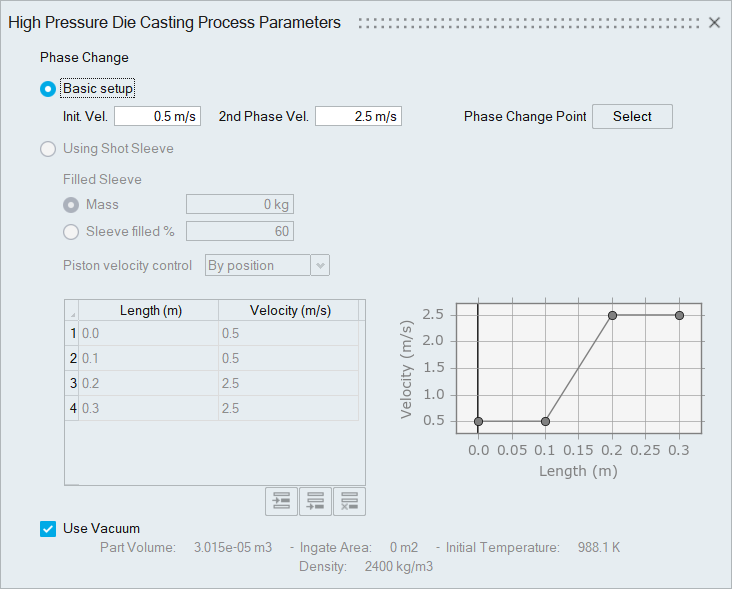Click the 2nd Phase Vel. input field
This screenshot has width=732, height=589.
tap(358, 117)
